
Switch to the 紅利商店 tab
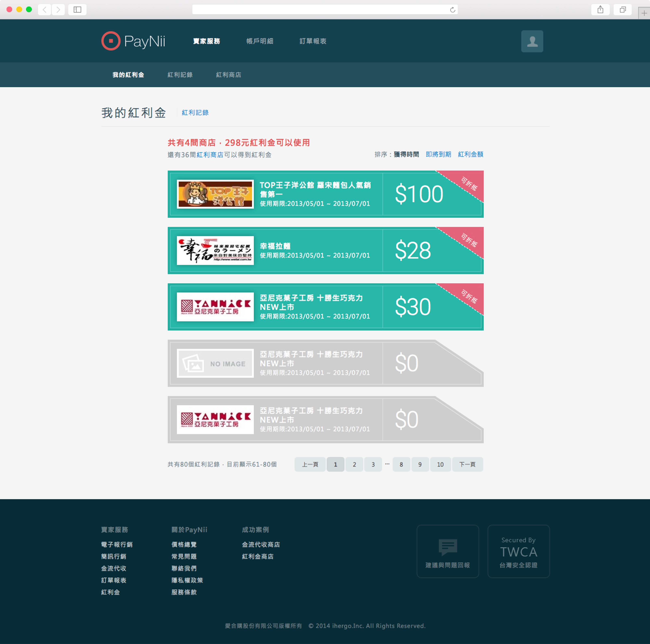(x=229, y=75)
